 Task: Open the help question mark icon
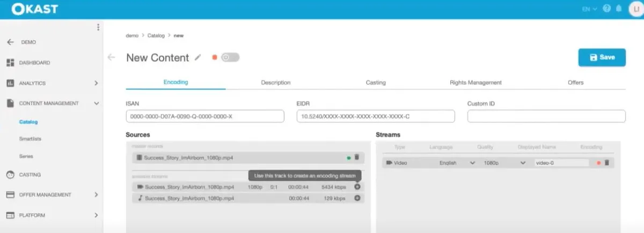(607, 9)
